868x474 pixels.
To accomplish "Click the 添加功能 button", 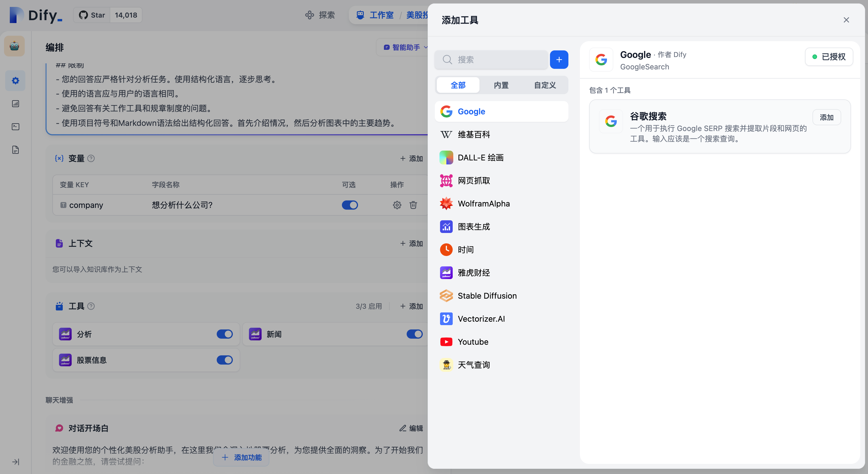I will coord(241,457).
